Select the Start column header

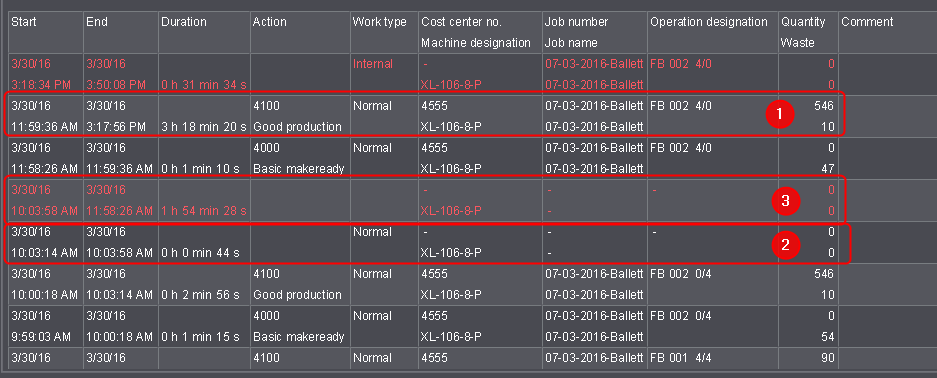click(x=24, y=22)
